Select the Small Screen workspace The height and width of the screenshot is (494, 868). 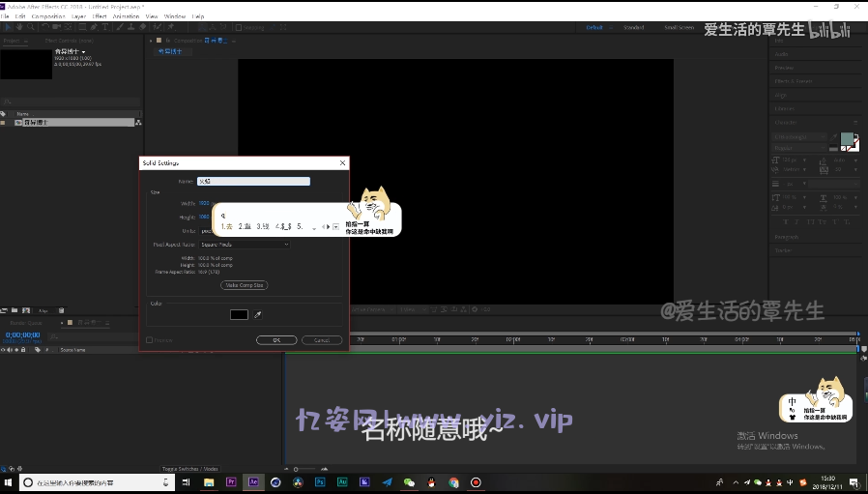[x=680, y=27]
